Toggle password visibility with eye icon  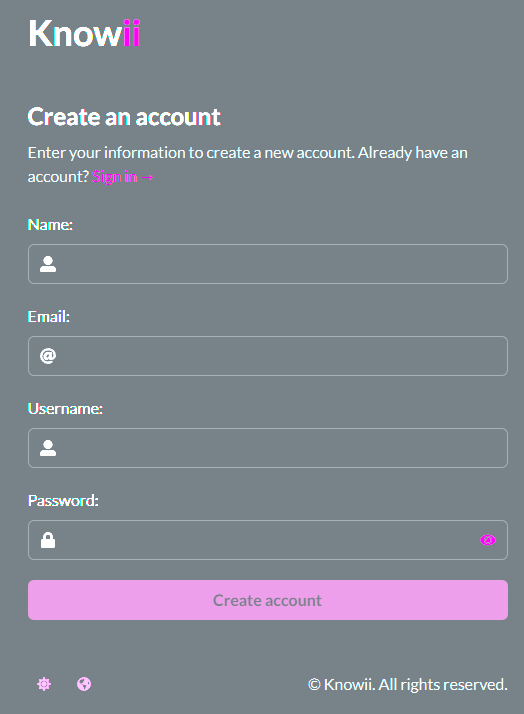[488, 540]
